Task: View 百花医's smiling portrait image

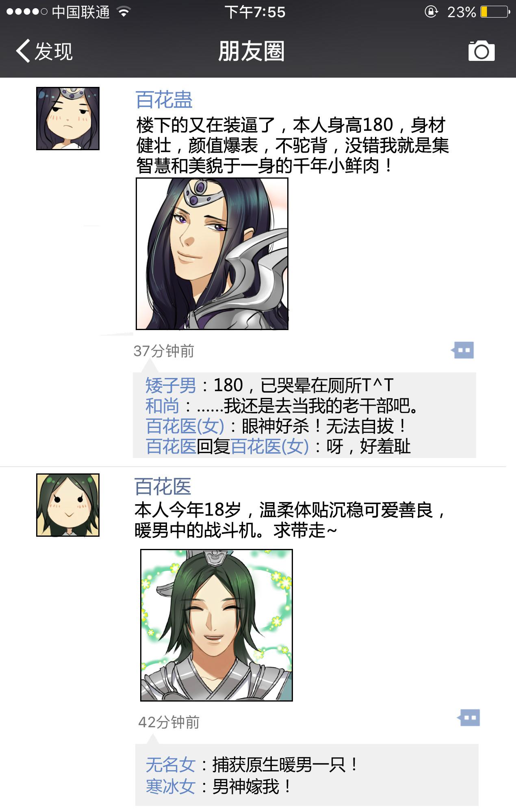Action: (x=217, y=625)
